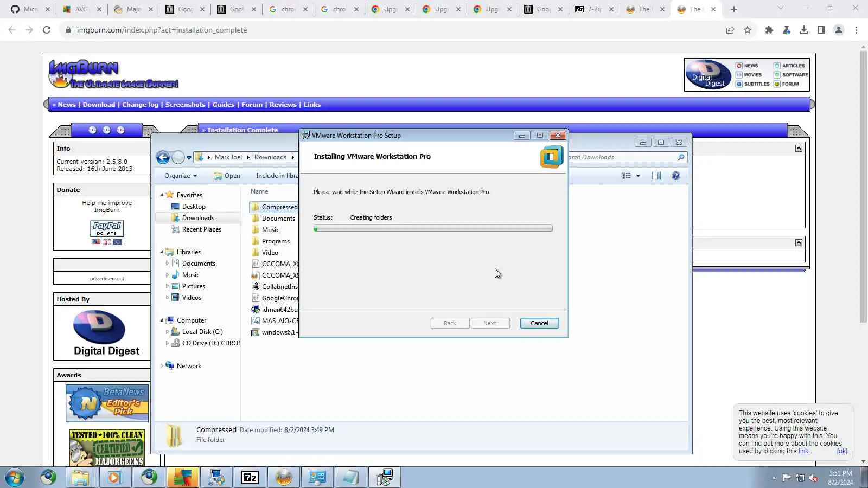Image resolution: width=868 pixels, height=488 pixels.
Task: Expand the Network node in Explorer
Action: coord(162,366)
